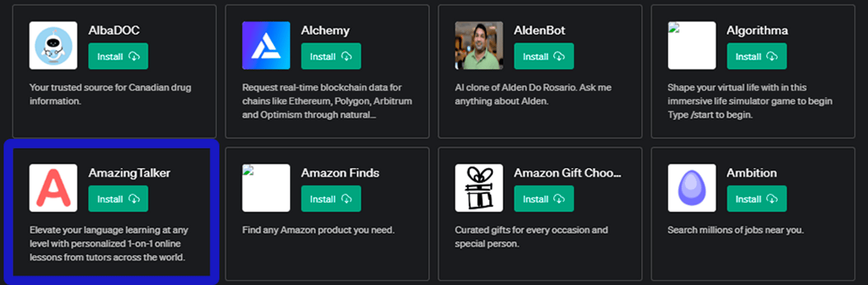868x285 pixels.
Task: Click the AmazingTalker red A logo
Action: 53,188
